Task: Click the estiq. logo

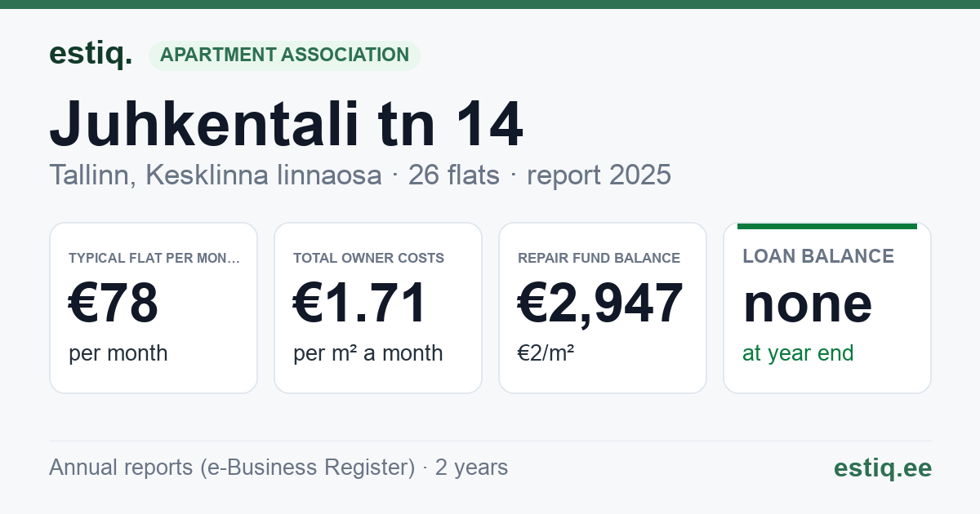Action: 91,54
